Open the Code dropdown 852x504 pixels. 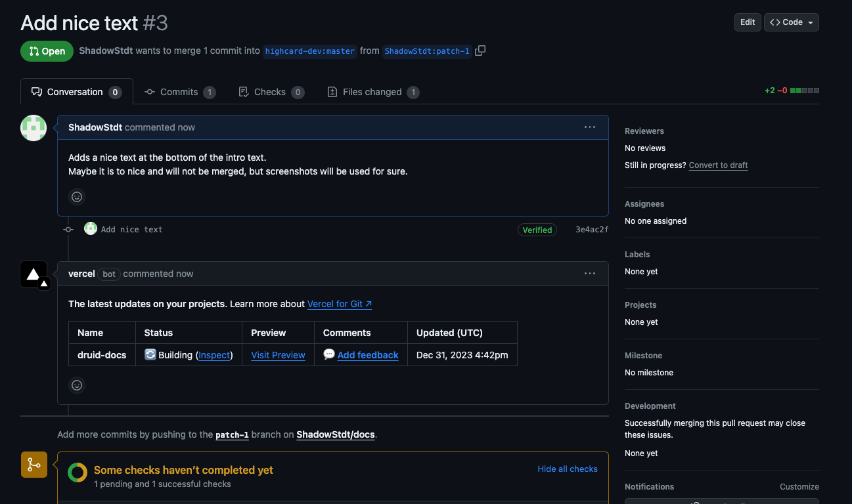[791, 22]
